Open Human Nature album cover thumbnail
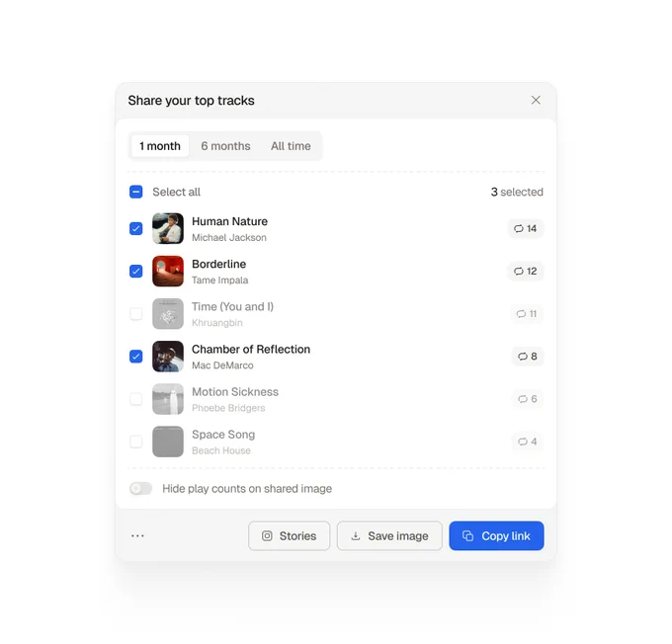The image size is (672, 644). click(x=168, y=228)
